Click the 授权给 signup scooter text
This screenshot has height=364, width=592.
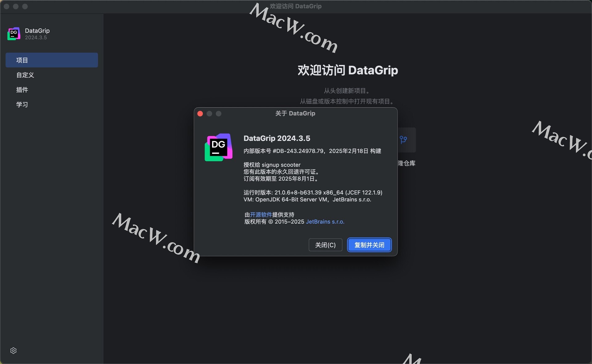click(272, 165)
